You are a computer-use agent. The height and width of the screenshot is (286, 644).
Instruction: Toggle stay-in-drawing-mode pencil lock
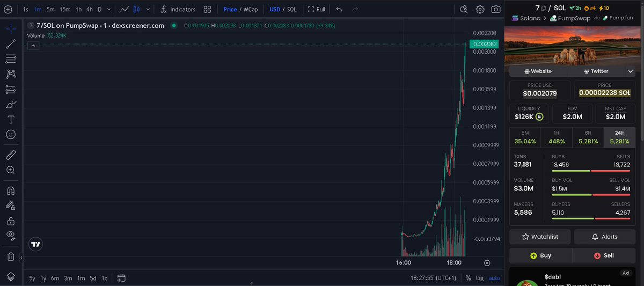coord(11,205)
